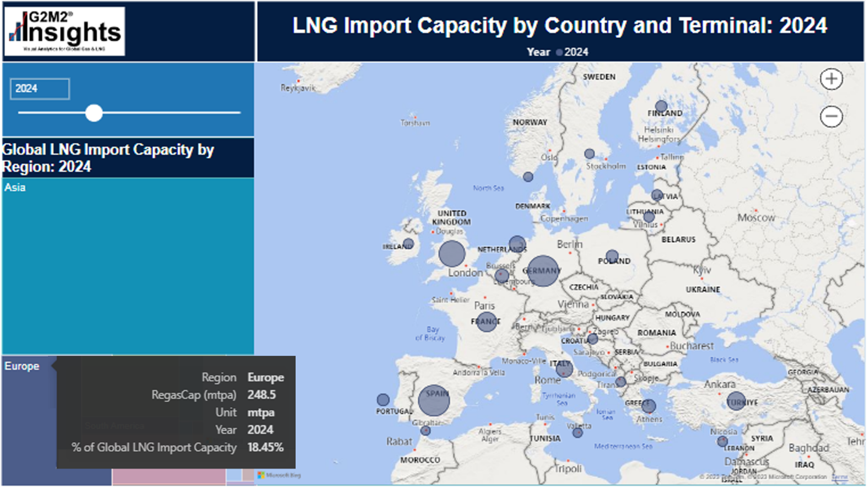Toggle the 2024 item in Year legend
This screenshot has height=488, width=868.
pyautogui.click(x=573, y=52)
